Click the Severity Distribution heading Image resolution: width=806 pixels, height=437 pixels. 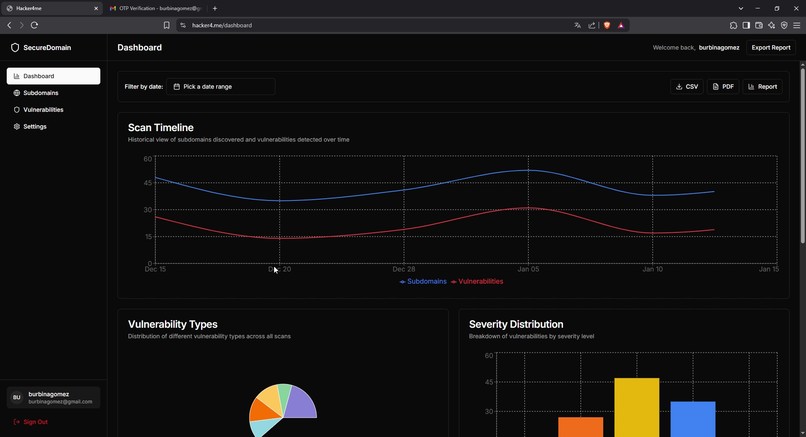(x=516, y=324)
